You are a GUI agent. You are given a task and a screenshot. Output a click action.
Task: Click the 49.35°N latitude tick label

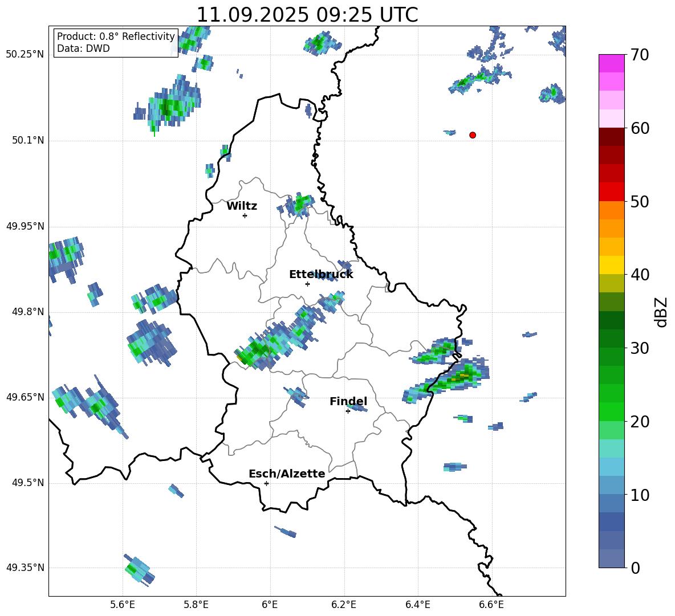pos(25,568)
